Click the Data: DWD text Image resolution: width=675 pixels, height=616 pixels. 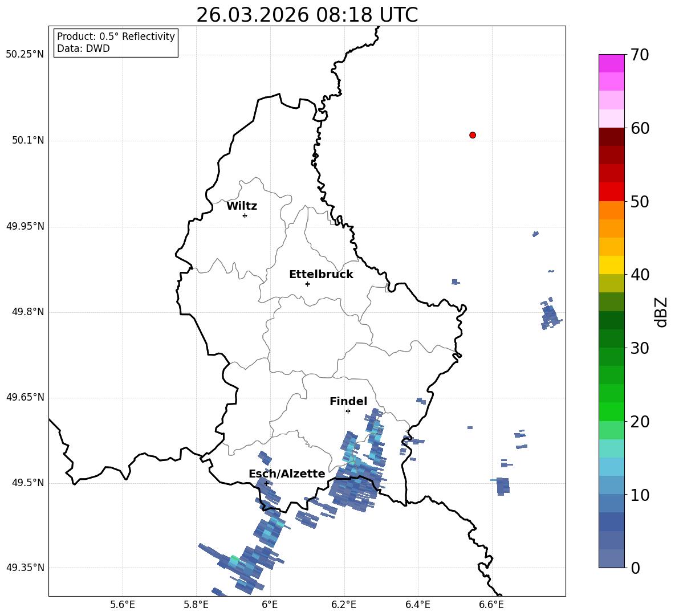click(83, 48)
